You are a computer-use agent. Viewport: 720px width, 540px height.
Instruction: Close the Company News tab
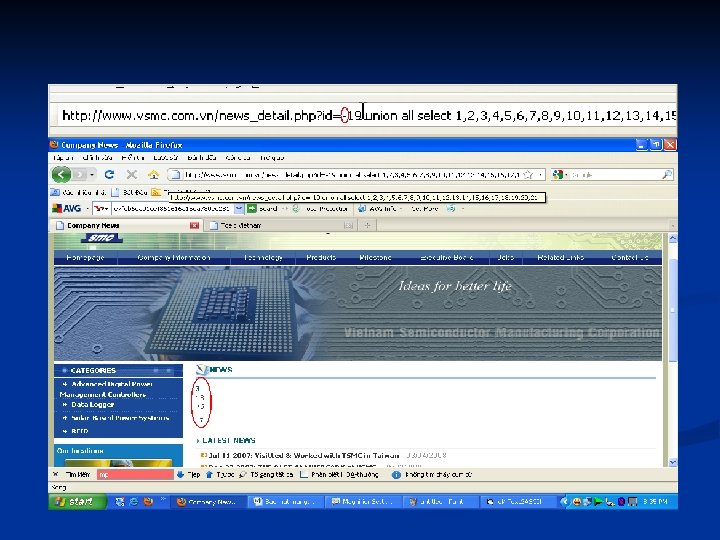(x=194, y=225)
